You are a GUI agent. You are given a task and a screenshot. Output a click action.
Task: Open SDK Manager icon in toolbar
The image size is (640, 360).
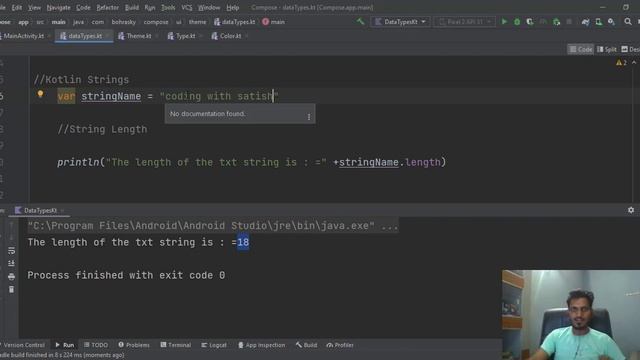[x=611, y=22]
